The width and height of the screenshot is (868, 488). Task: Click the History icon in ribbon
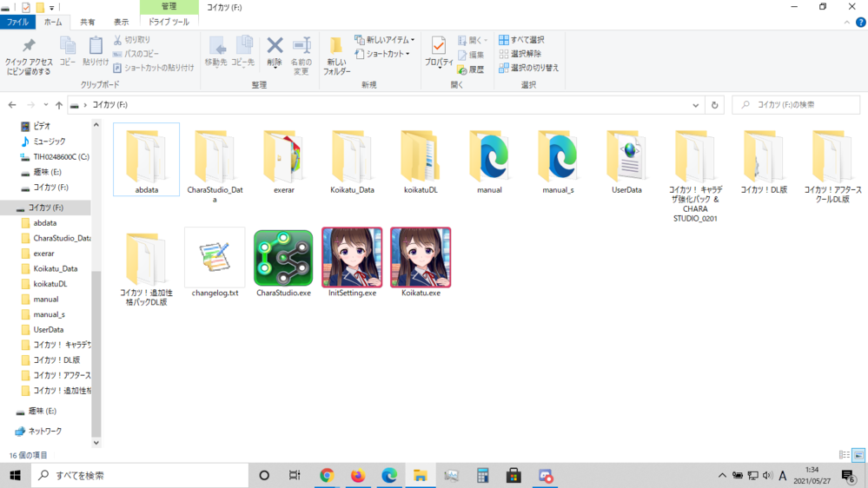click(x=462, y=69)
